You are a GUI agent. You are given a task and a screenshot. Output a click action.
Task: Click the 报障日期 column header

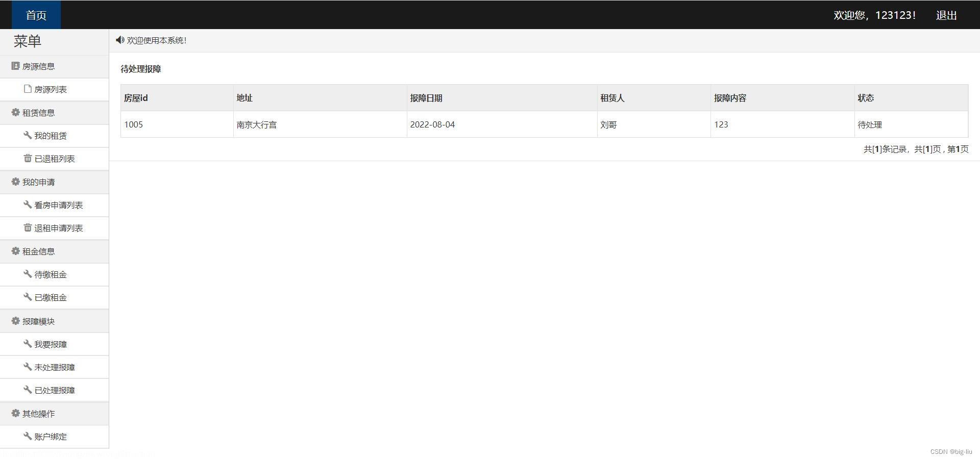pyautogui.click(x=426, y=98)
